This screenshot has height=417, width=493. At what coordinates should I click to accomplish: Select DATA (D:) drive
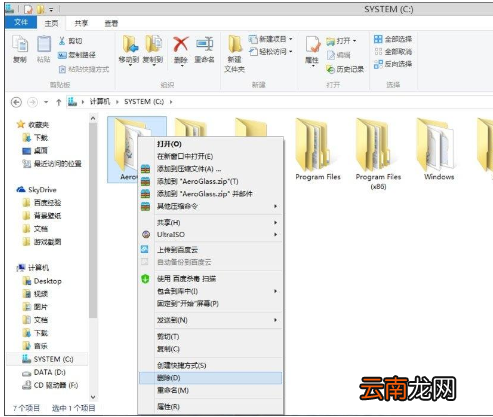click(x=43, y=372)
